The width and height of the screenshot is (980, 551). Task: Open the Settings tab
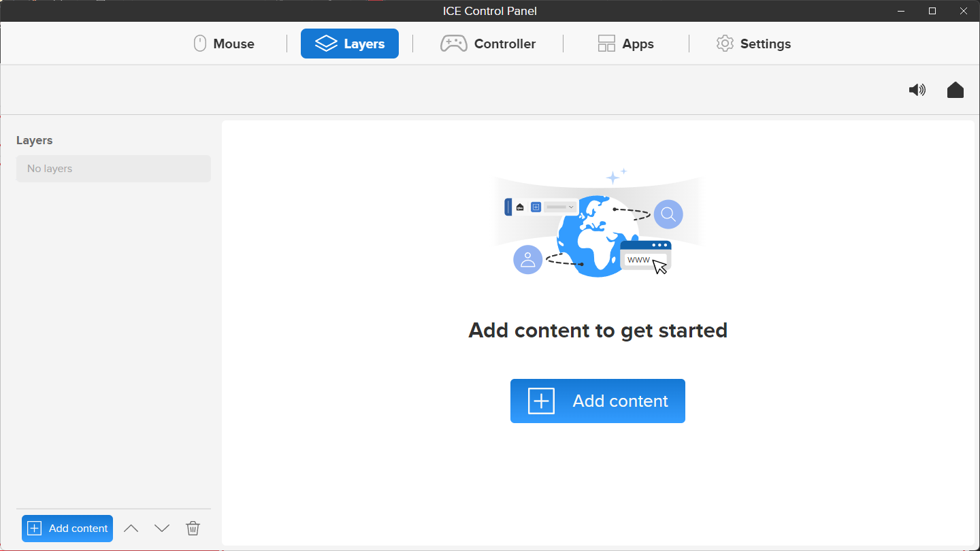coord(753,44)
